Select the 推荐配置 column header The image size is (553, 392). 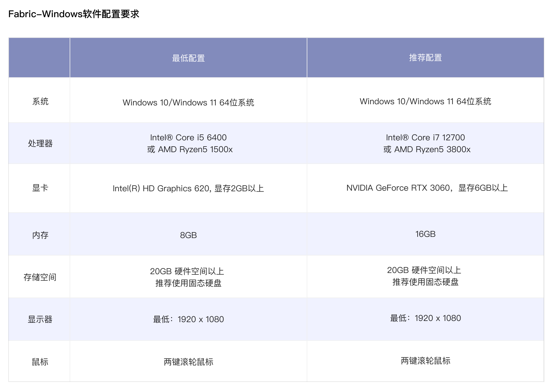[425, 57]
